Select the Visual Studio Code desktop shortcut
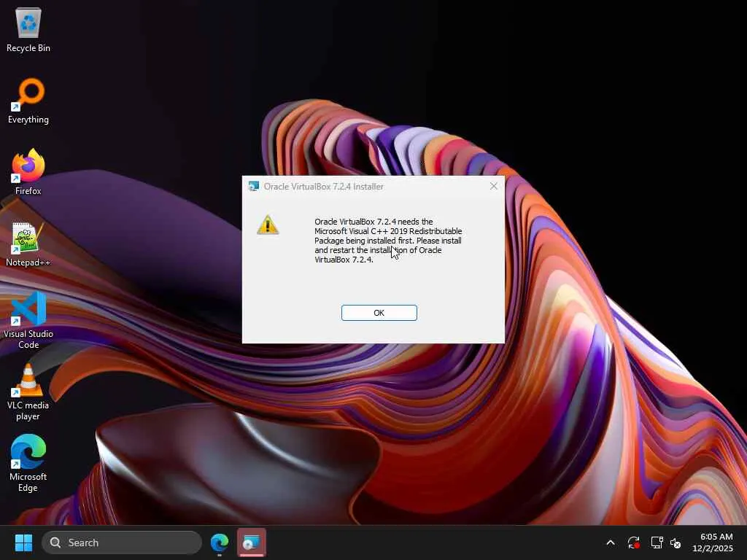This screenshot has height=560, width=747. tap(28, 321)
